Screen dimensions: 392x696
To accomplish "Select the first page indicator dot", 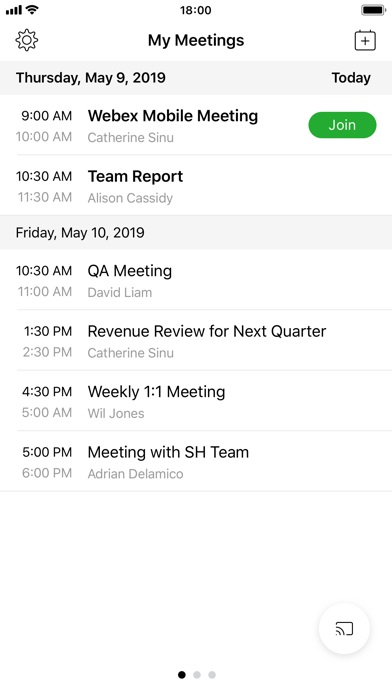I will point(182,675).
